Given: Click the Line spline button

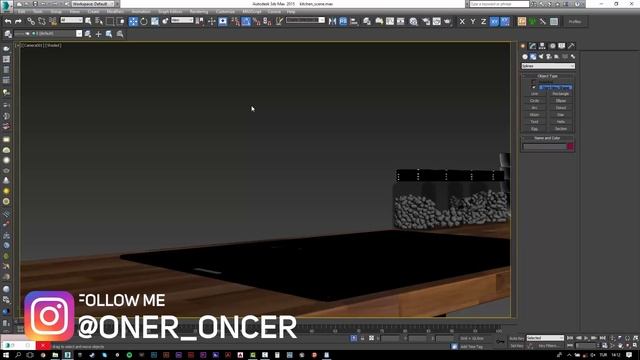Looking at the screenshot, I should (534, 94).
